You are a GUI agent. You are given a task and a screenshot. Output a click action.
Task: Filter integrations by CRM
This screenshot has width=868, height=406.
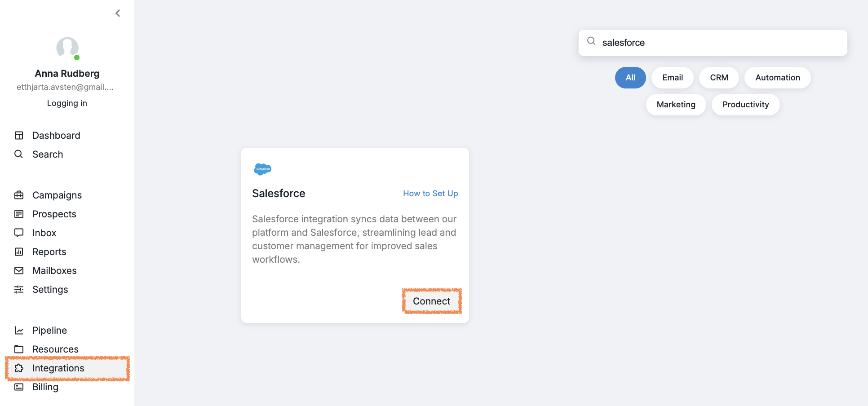[719, 78]
